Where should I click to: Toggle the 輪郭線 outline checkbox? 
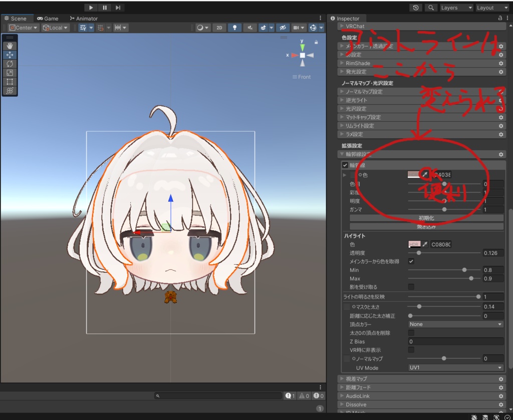pyautogui.click(x=345, y=165)
